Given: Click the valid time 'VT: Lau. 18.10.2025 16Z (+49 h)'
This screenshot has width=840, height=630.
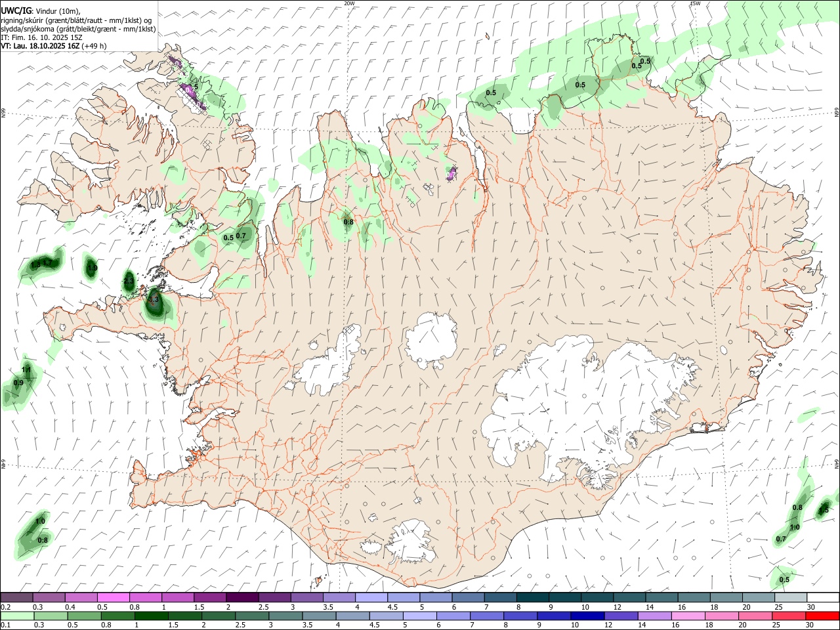Looking at the screenshot, I should pyautogui.click(x=54, y=46).
